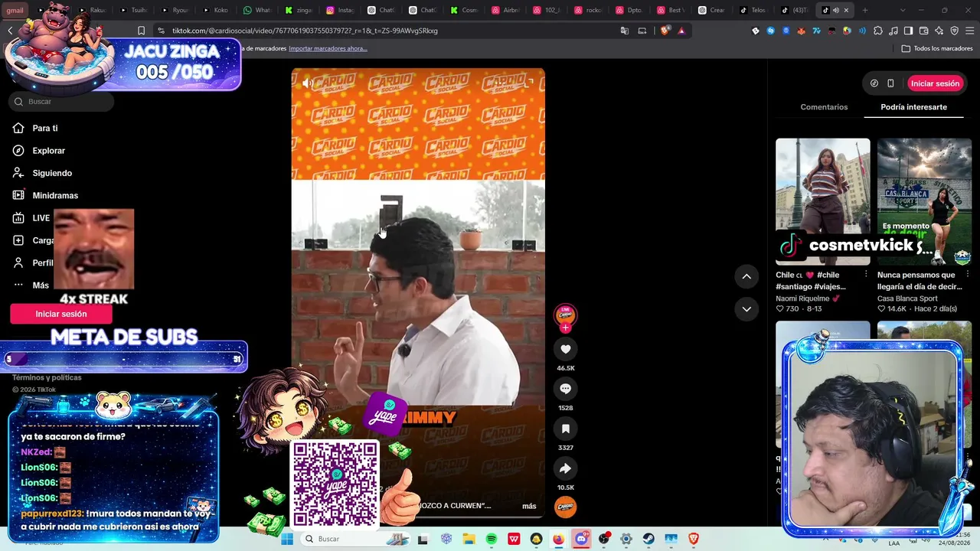Open comments via the speech bubble icon
The height and width of the screenshot is (551, 980).
point(565,389)
